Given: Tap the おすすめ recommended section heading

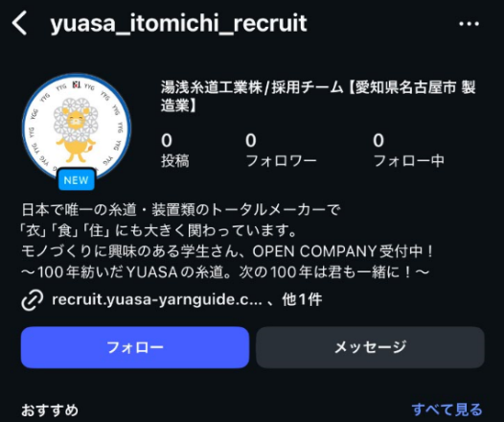Looking at the screenshot, I should [50, 410].
